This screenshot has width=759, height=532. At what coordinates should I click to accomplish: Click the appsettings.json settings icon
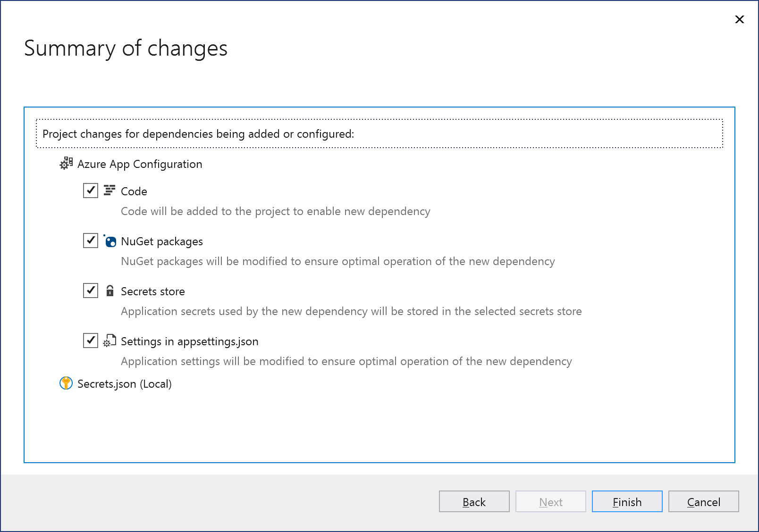coord(110,341)
